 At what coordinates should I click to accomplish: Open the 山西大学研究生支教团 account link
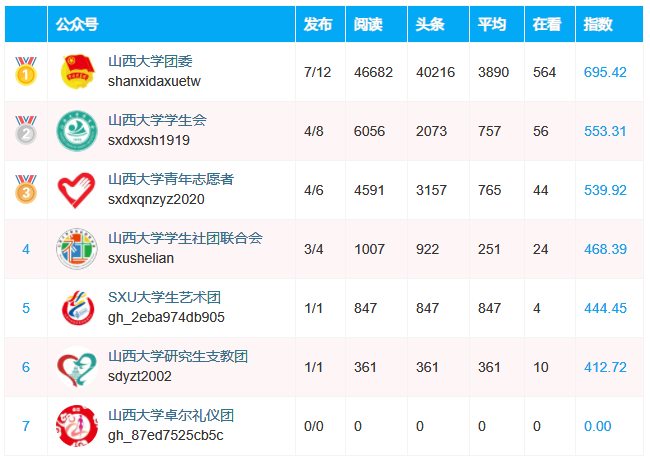(x=178, y=356)
